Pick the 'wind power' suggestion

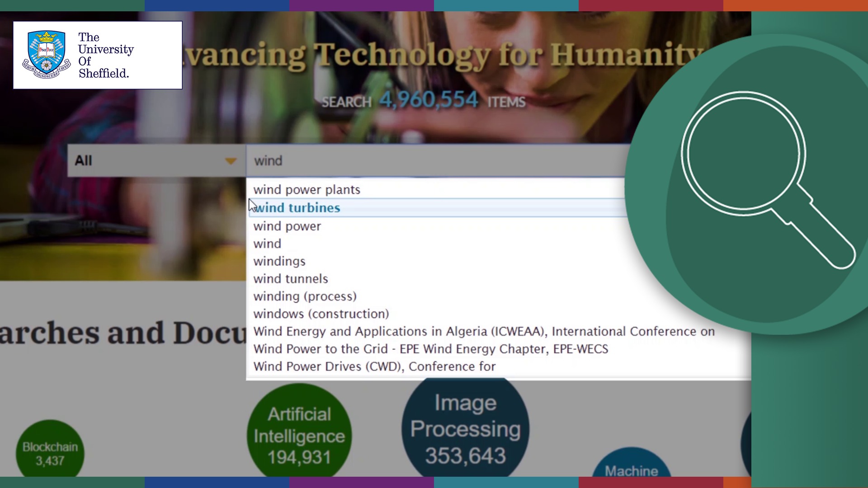(287, 226)
